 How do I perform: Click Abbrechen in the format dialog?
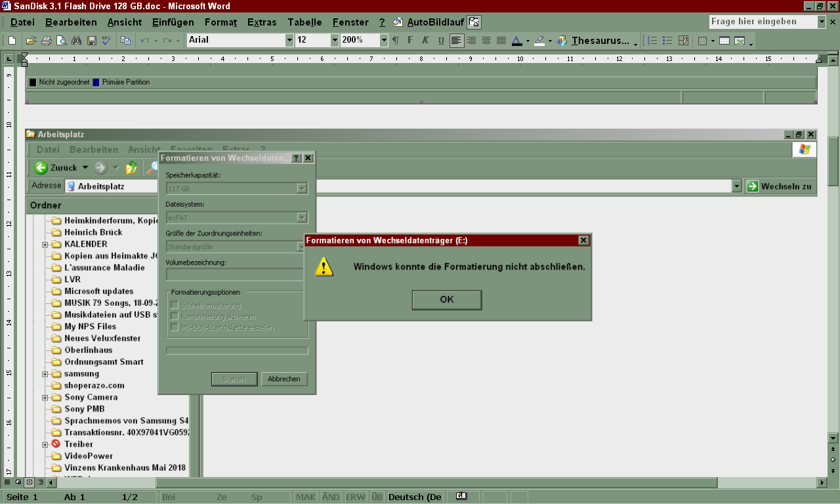coord(284,379)
